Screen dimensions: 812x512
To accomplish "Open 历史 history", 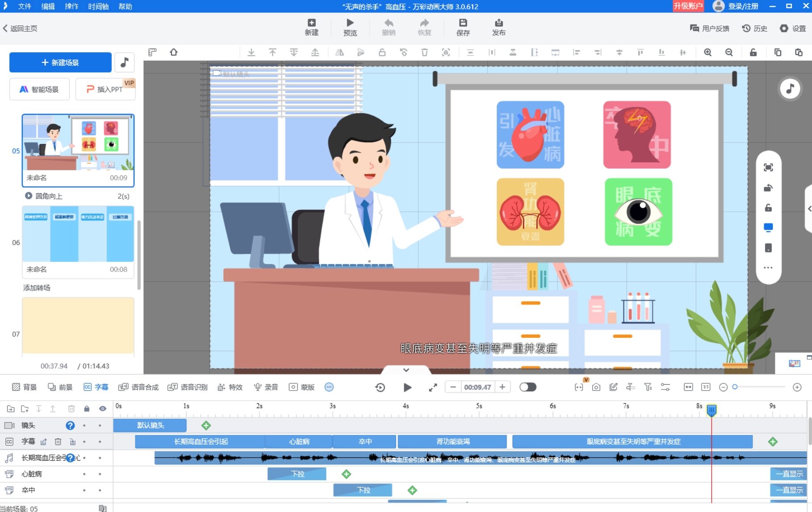I will pyautogui.click(x=755, y=28).
